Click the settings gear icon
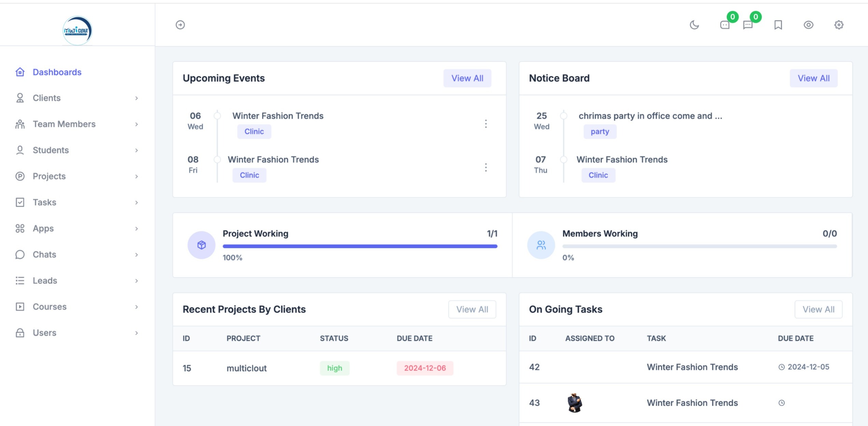This screenshot has width=868, height=426. (x=839, y=25)
